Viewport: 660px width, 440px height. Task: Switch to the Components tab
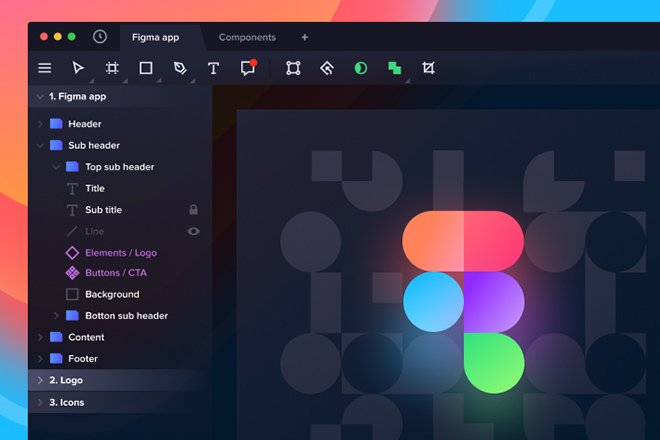click(x=247, y=37)
